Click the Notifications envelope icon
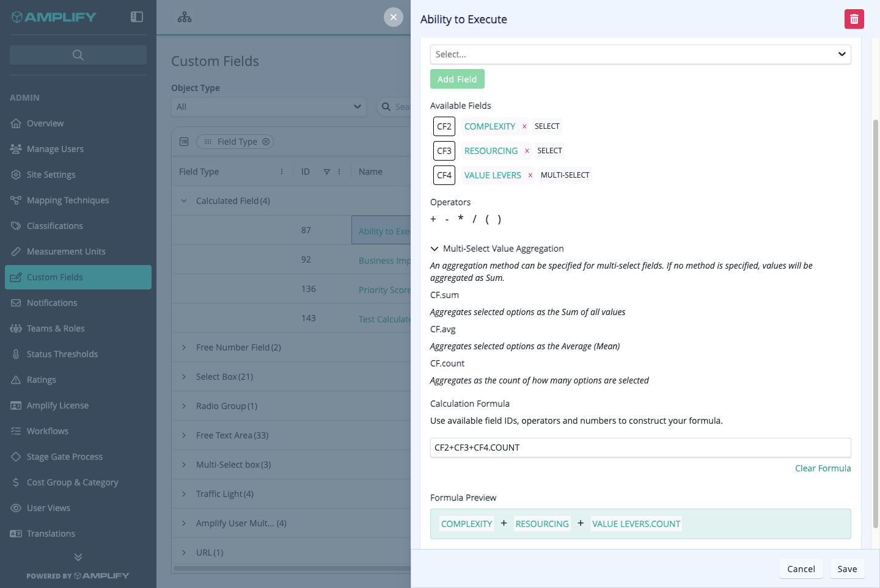The image size is (880, 588). 16,303
